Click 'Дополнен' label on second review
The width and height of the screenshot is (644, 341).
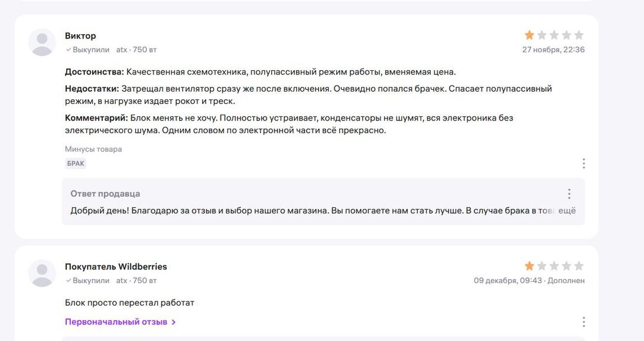click(x=566, y=281)
